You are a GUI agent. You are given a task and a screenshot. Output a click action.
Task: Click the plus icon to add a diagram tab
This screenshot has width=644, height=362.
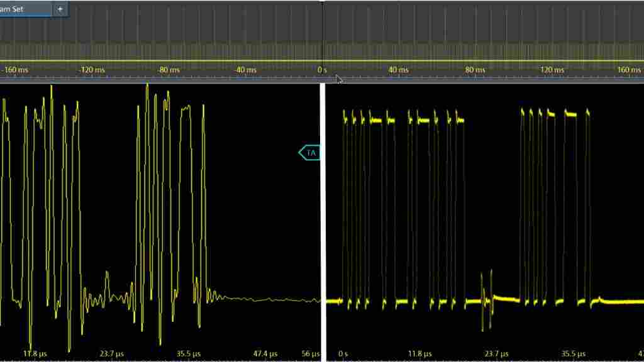tap(60, 9)
